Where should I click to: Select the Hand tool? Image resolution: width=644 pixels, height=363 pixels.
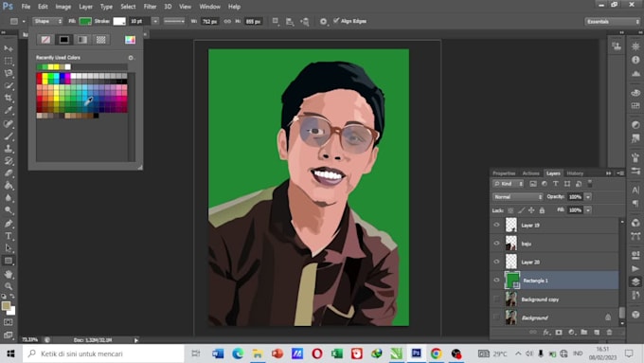[x=9, y=274]
